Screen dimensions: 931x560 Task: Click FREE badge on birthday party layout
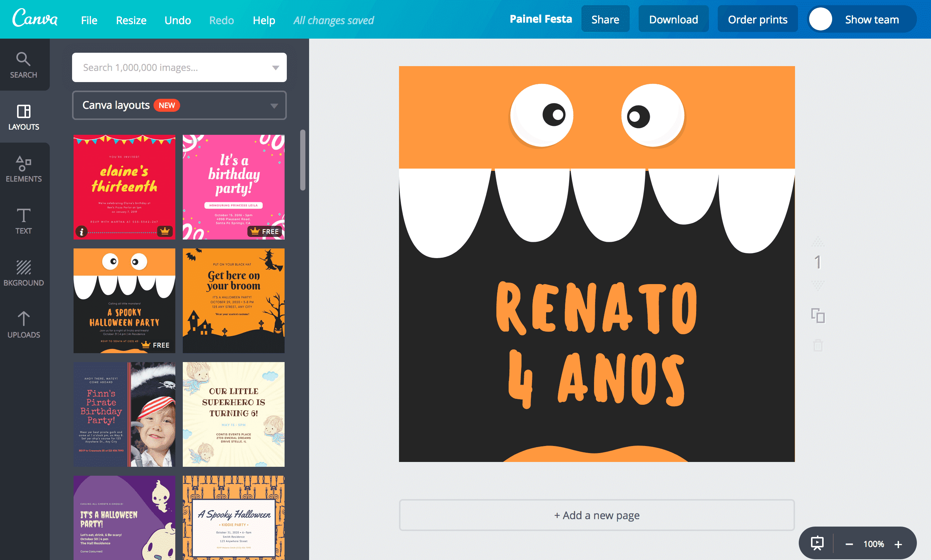265,231
